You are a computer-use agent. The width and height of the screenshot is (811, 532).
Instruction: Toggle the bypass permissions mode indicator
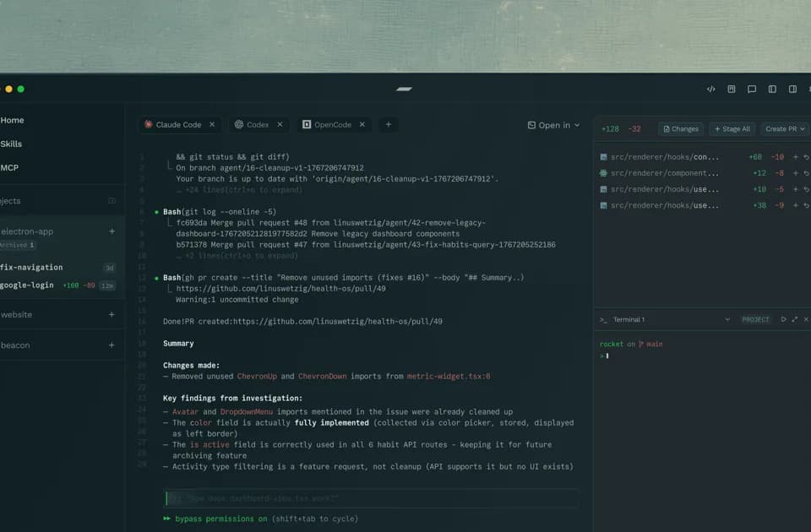[x=261, y=518]
